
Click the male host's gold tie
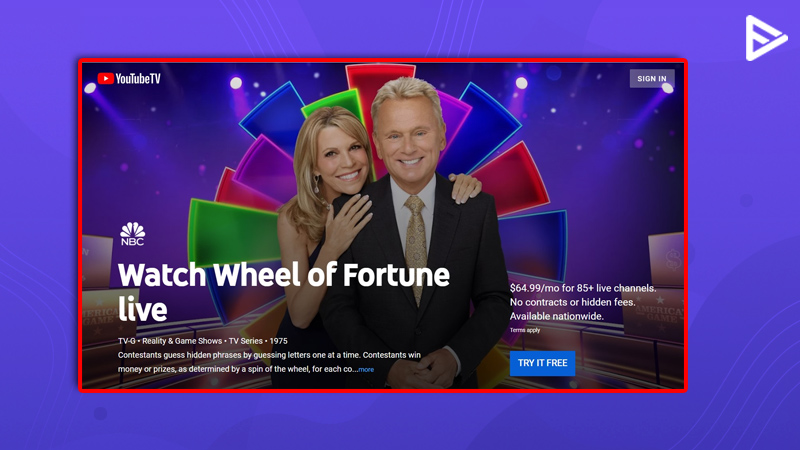coord(416,246)
